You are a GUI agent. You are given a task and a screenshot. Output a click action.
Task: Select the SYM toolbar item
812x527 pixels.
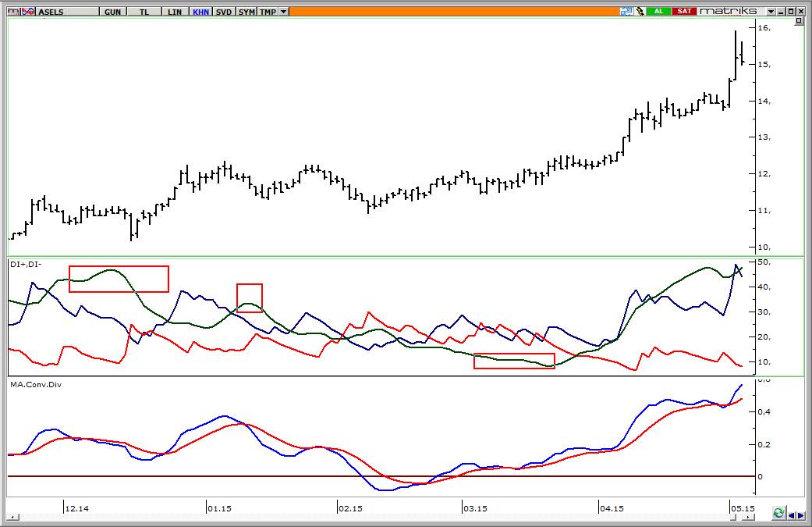pos(246,12)
